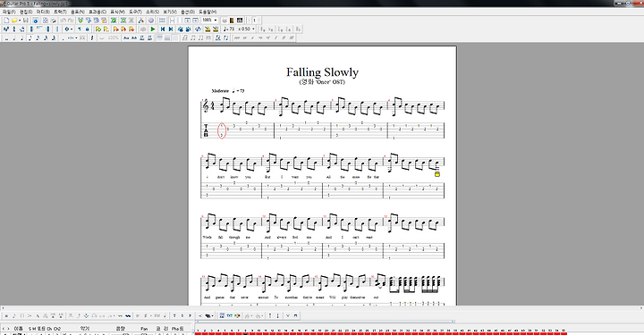Toggle loop playback icon
This screenshot has height=335, width=644.
[198, 29]
